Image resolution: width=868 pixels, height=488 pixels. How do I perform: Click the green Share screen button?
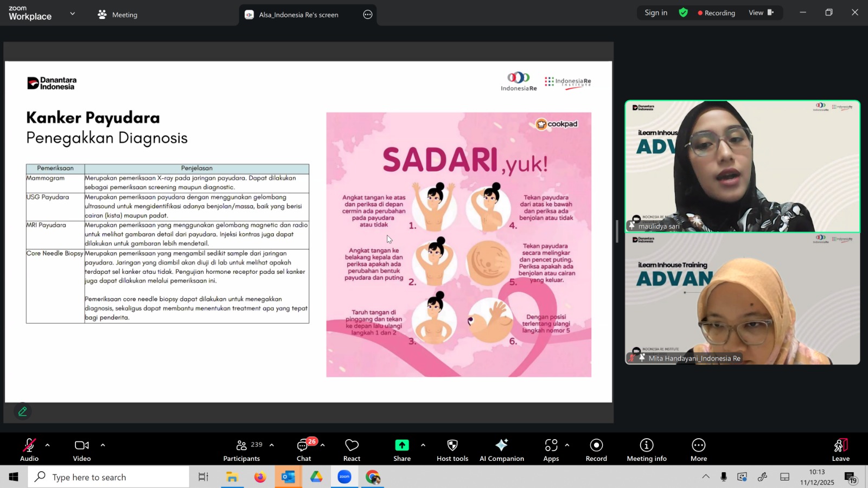[x=402, y=450]
